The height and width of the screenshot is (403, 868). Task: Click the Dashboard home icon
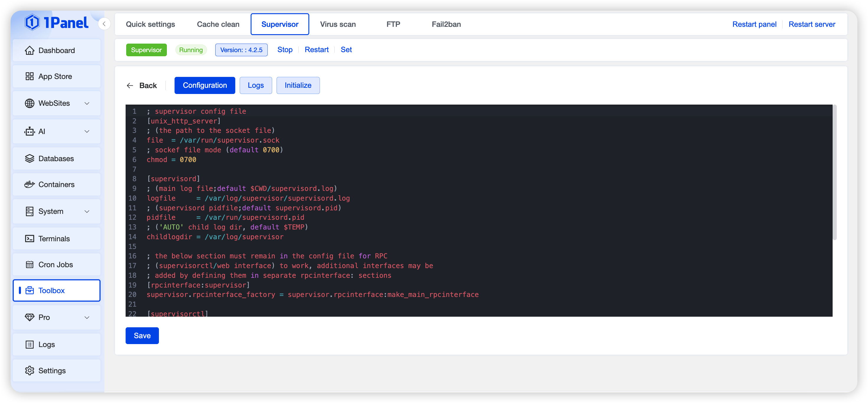(29, 50)
